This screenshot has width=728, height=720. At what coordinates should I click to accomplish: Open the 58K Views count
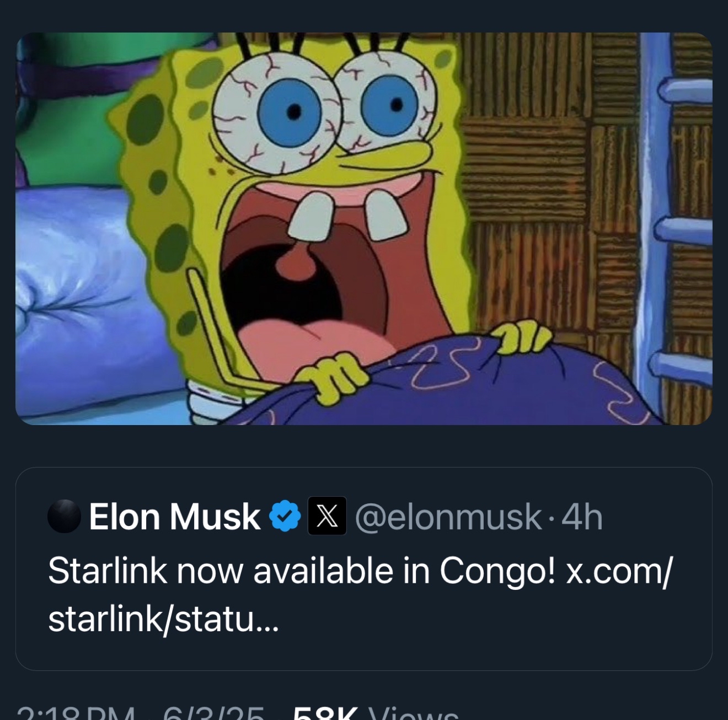[x=376, y=713]
